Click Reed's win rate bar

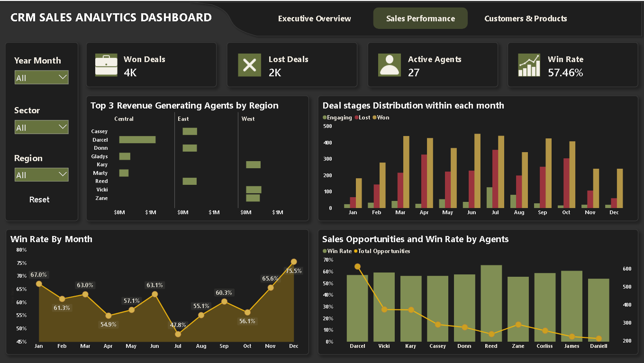coord(491,303)
